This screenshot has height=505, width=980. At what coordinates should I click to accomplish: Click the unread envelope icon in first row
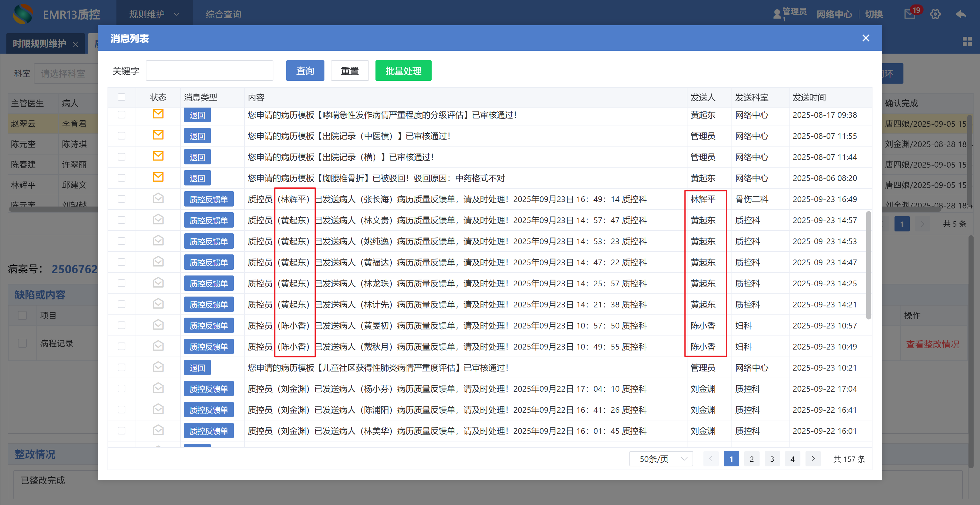tap(158, 114)
